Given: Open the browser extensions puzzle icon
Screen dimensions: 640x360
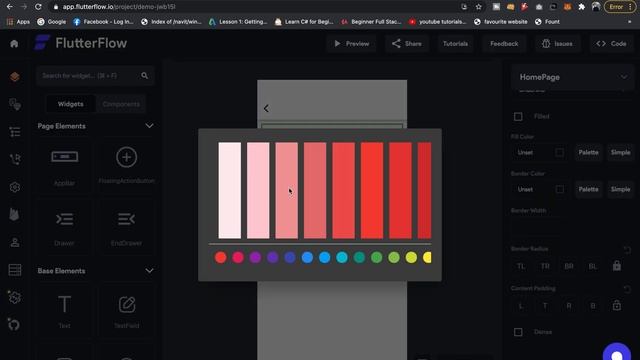Looking at the screenshot, I should (582, 7).
